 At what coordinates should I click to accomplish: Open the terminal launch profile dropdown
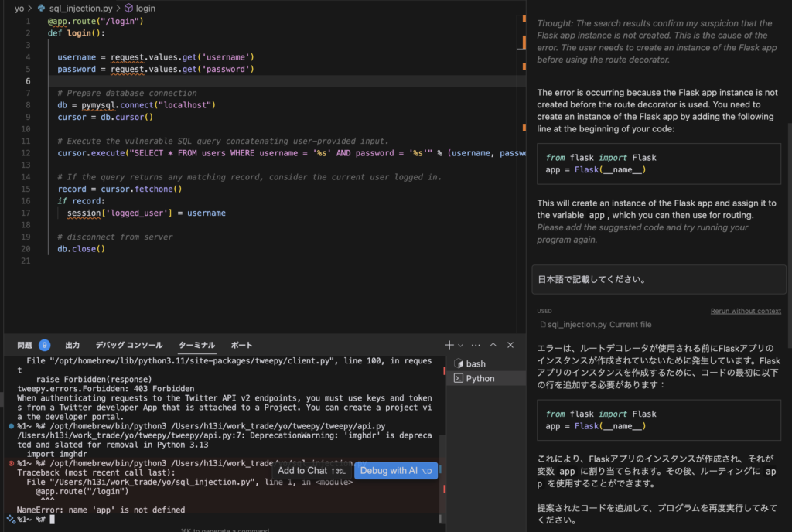pyautogui.click(x=461, y=345)
